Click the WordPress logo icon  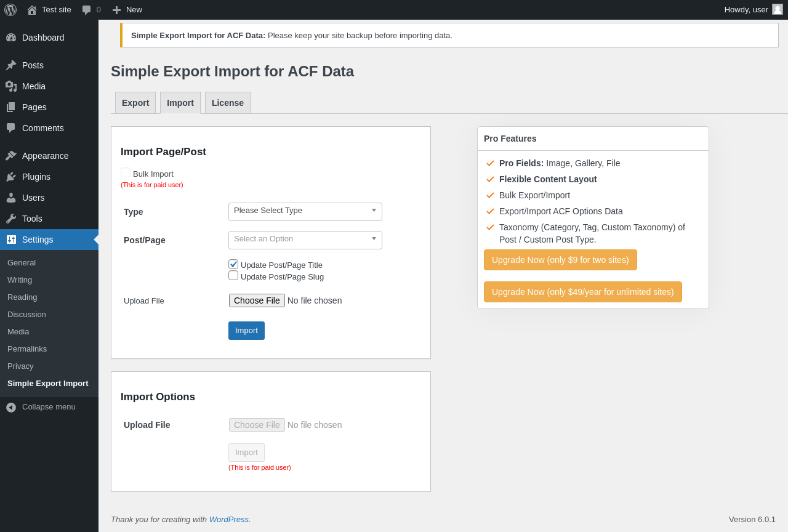[x=10, y=10]
